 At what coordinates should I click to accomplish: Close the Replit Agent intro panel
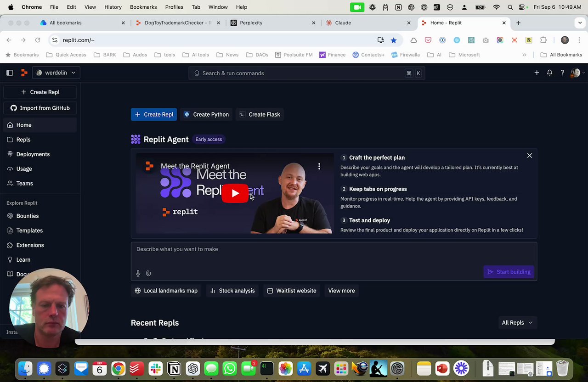[530, 156]
